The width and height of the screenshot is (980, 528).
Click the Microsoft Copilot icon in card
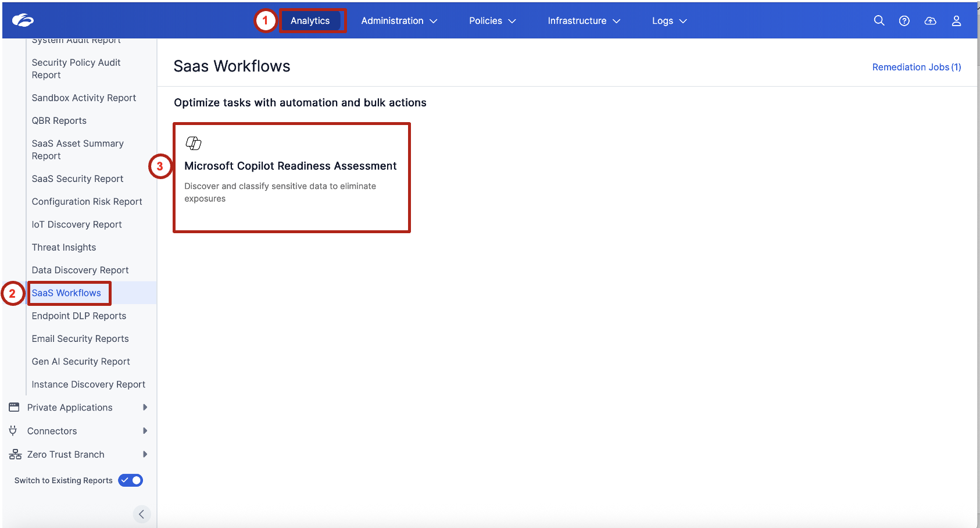193,143
